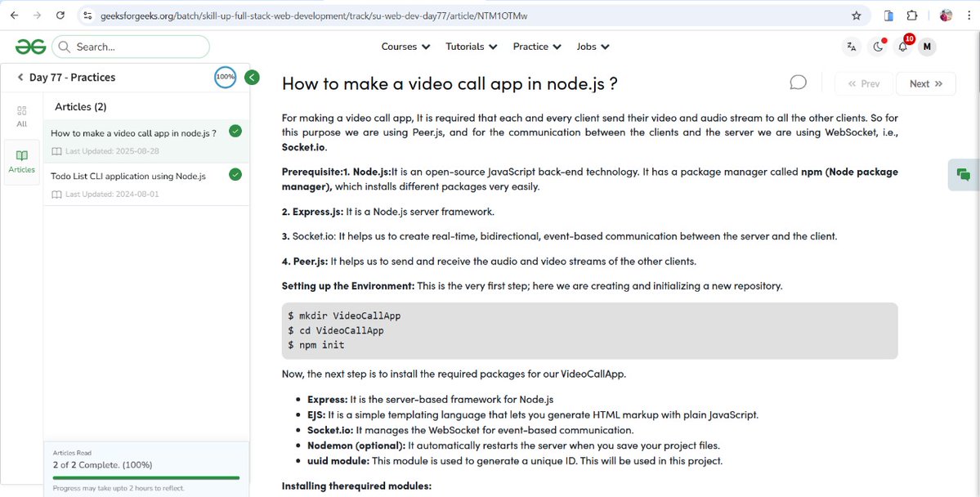This screenshot has height=497, width=980.
Task: Click the 'Installing therequired modules:' text
Action: pos(357,486)
